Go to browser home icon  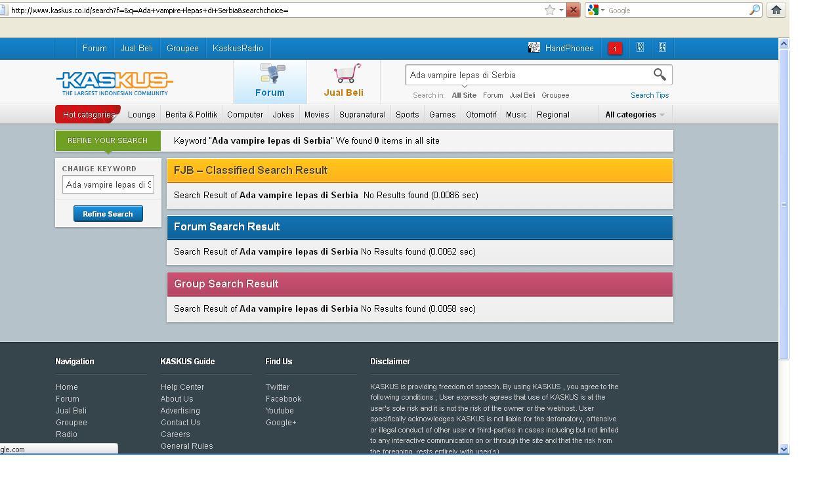[776, 10]
